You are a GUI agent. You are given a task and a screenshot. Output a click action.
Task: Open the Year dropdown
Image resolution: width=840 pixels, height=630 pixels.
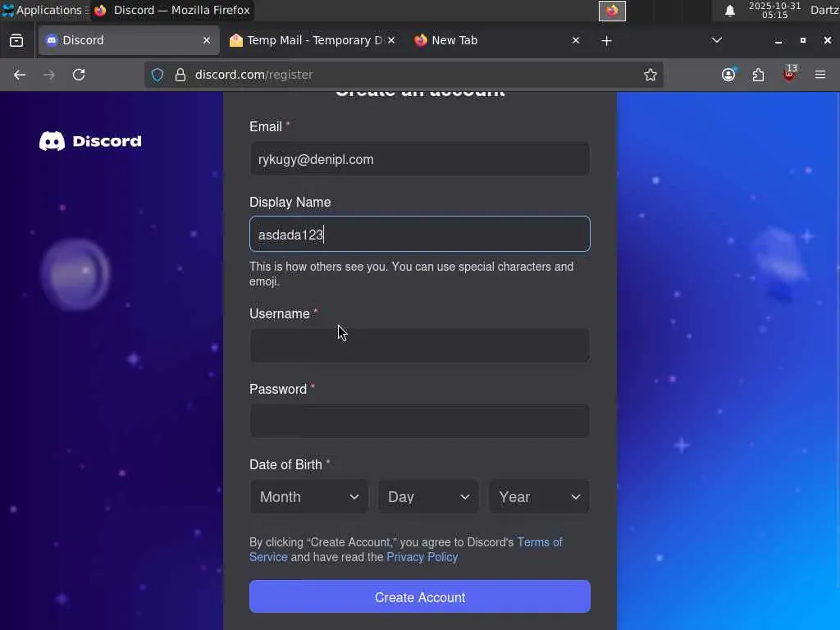pos(540,496)
